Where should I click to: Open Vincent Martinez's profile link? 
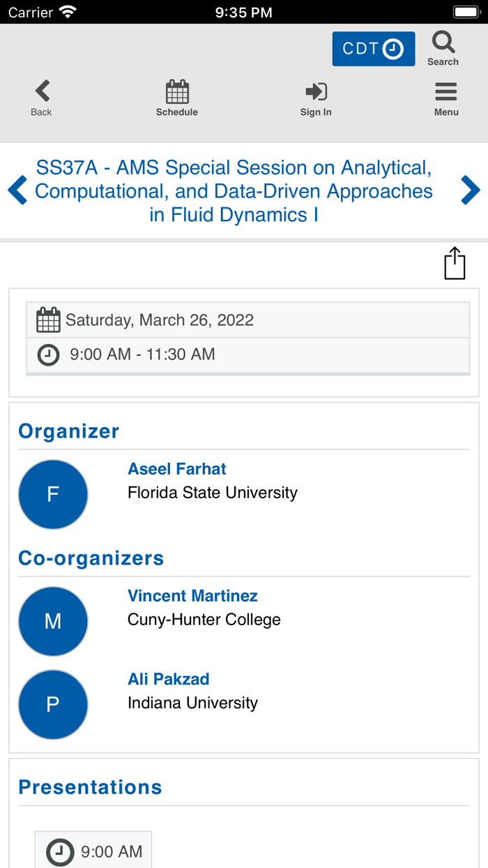pyautogui.click(x=192, y=596)
